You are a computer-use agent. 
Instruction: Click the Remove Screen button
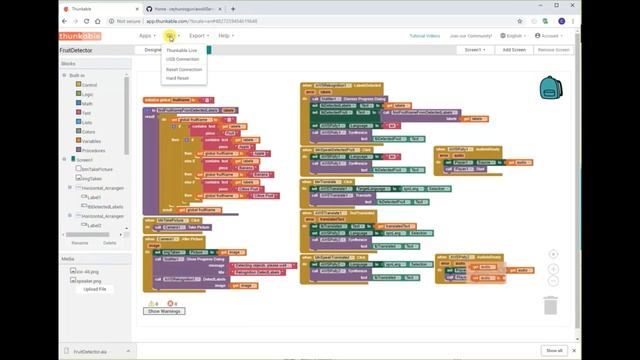pos(553,50)
